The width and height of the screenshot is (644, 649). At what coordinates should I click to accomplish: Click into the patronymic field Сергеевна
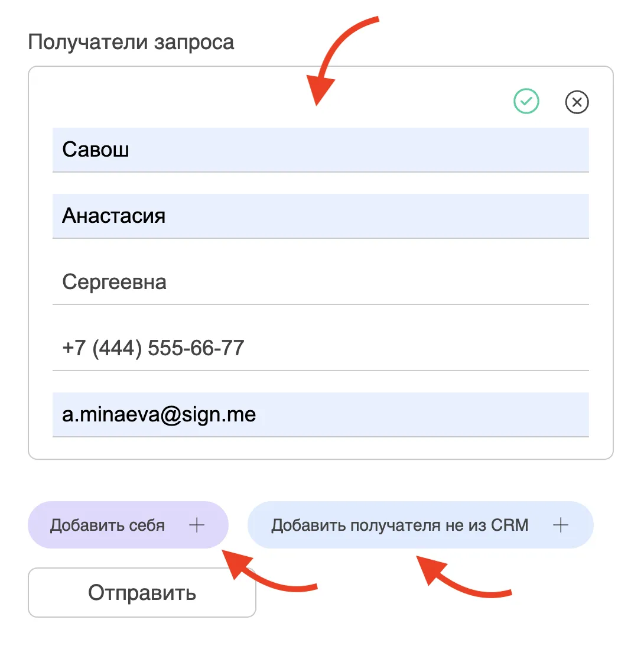321,283
